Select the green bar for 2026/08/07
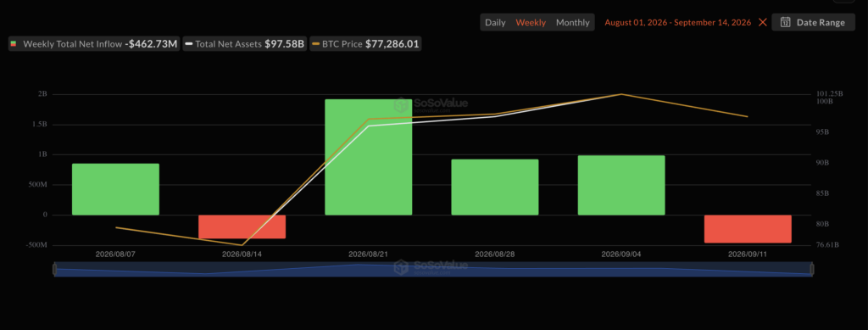Image resolution: width=868 pixels, height=330 pixels. tap(115, 189)
